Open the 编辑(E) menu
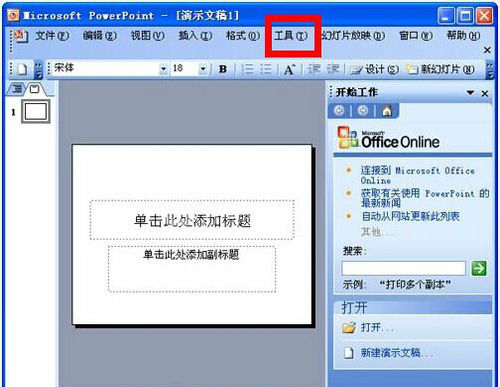 (x=100, y=35)
